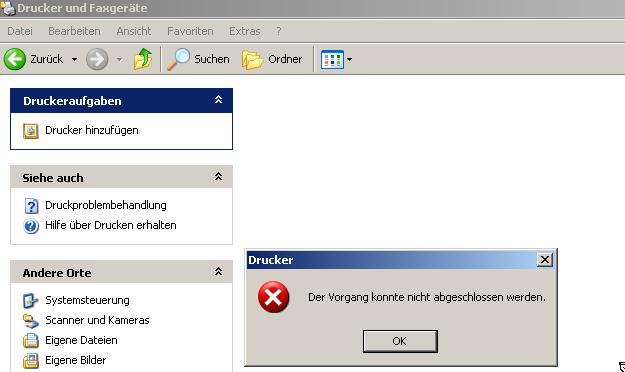Close the Drucker error dialog
625x372 pixels.
pos(544,260)
